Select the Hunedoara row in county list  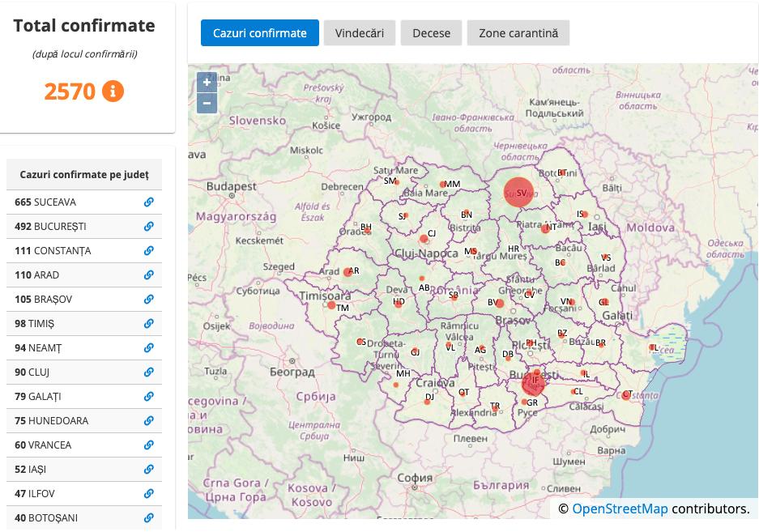coord(84,421)
